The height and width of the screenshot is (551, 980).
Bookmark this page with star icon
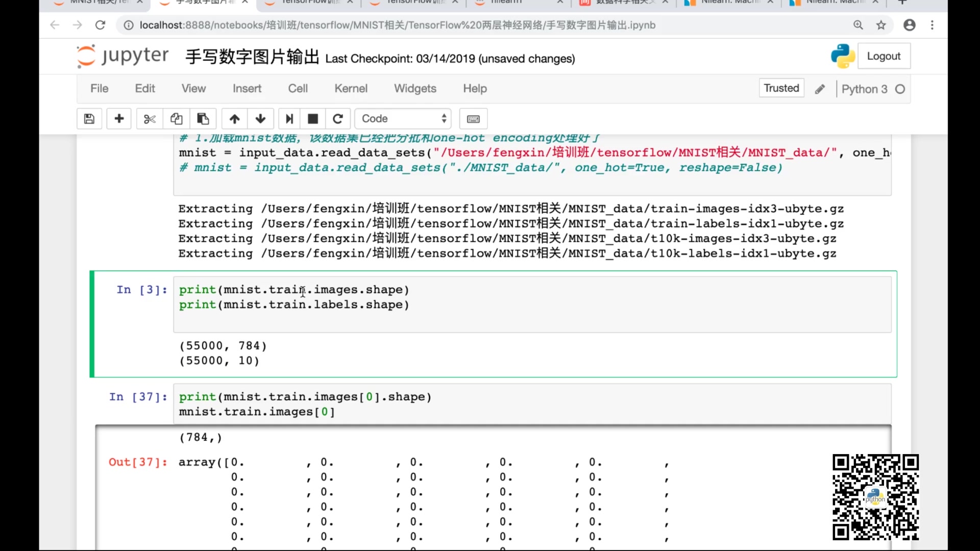click(881, 25)
